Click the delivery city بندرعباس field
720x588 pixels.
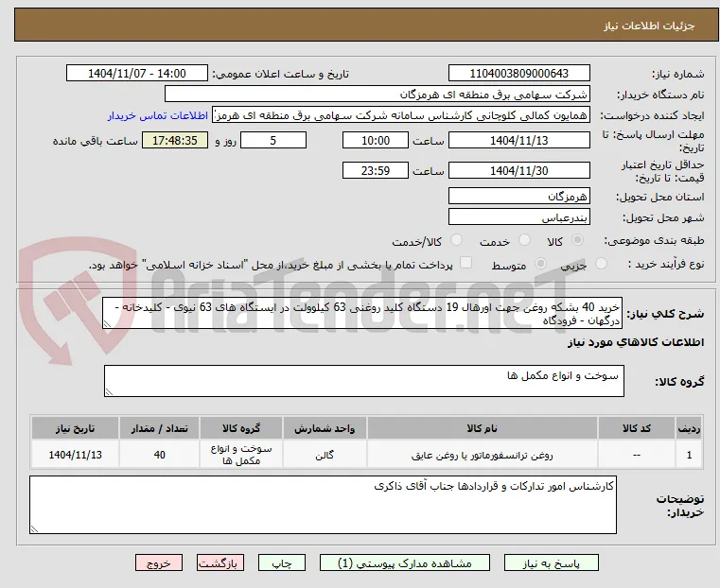coord(518,216)
